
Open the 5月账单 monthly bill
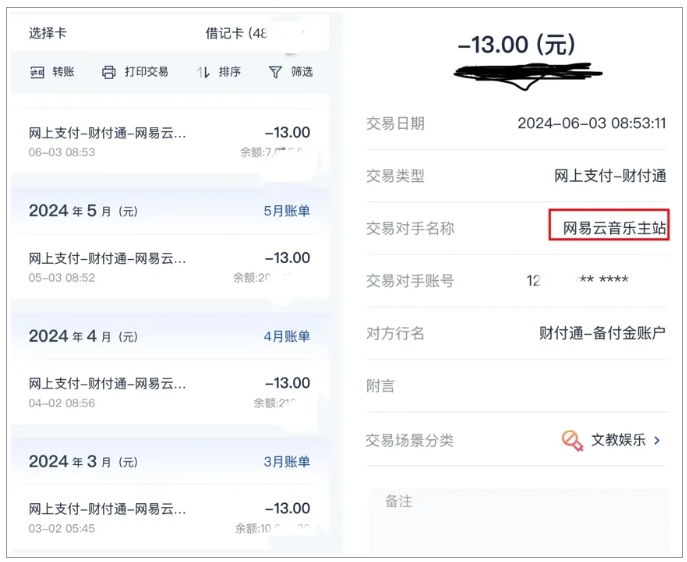click(286, 211)
